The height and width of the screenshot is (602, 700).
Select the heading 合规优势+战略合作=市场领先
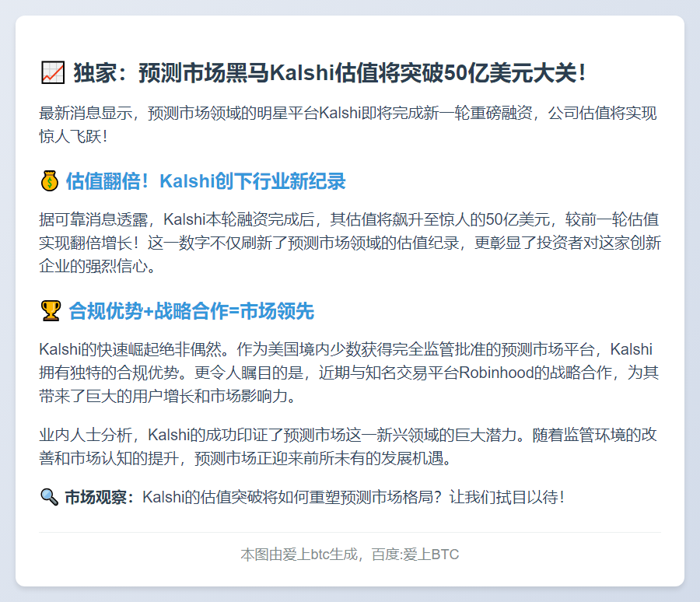(191, 311)
